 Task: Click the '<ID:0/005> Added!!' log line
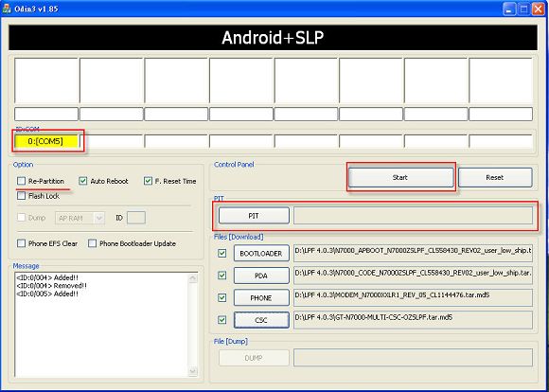[x=47, y=294]
